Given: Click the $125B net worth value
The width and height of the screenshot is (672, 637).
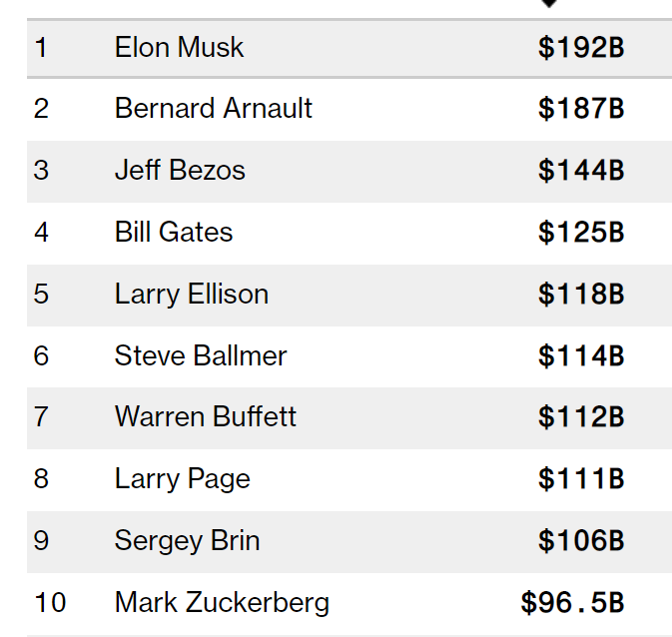Looking at the screenshot, I should (x=581, y=233).
